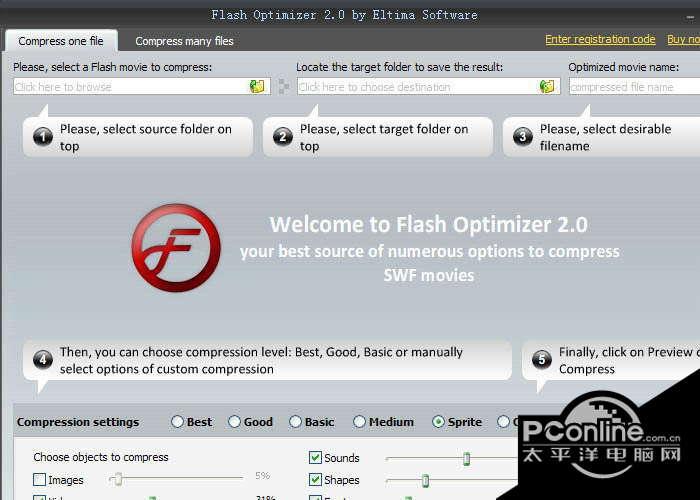Image resolution: width=700 pixels, height=500 pixels.
Task: Click the link icon between source and target fields
Action: click(x=283, y=86)
